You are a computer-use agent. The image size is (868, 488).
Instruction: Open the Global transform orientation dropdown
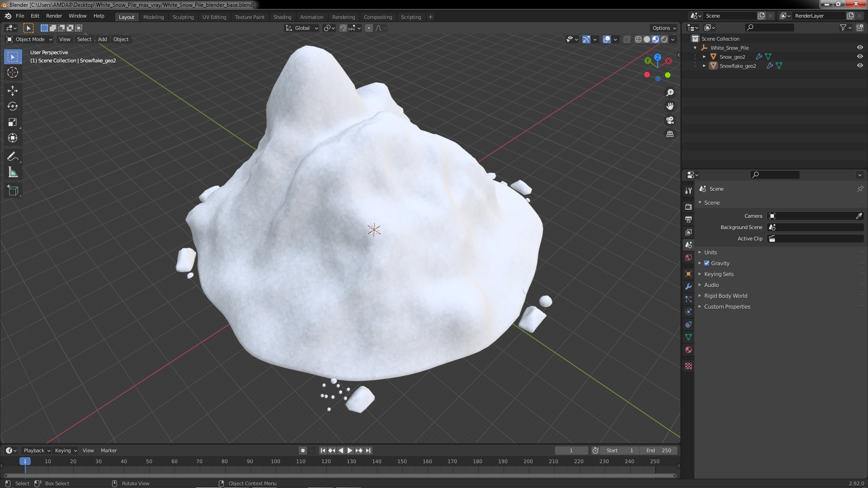(302, 28)
